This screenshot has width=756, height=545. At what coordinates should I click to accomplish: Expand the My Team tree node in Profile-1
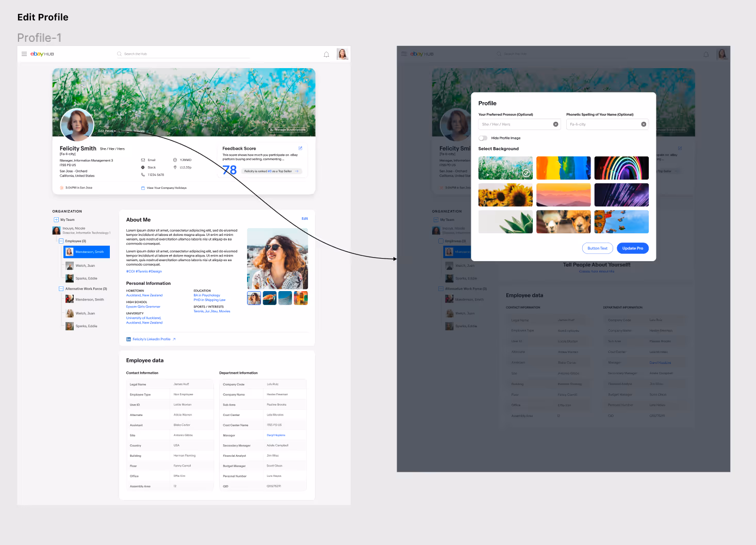point(56,220)
